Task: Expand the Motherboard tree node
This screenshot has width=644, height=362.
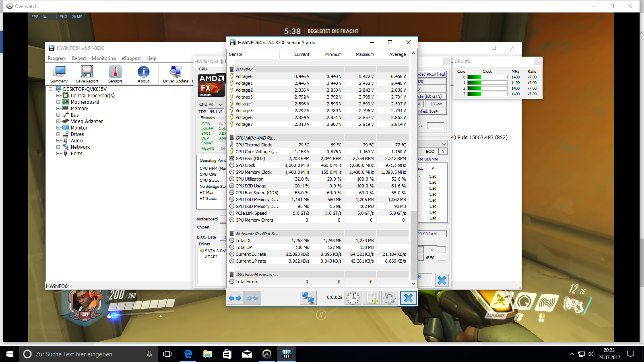Action: pyautogui.click(x=58, y=102)
